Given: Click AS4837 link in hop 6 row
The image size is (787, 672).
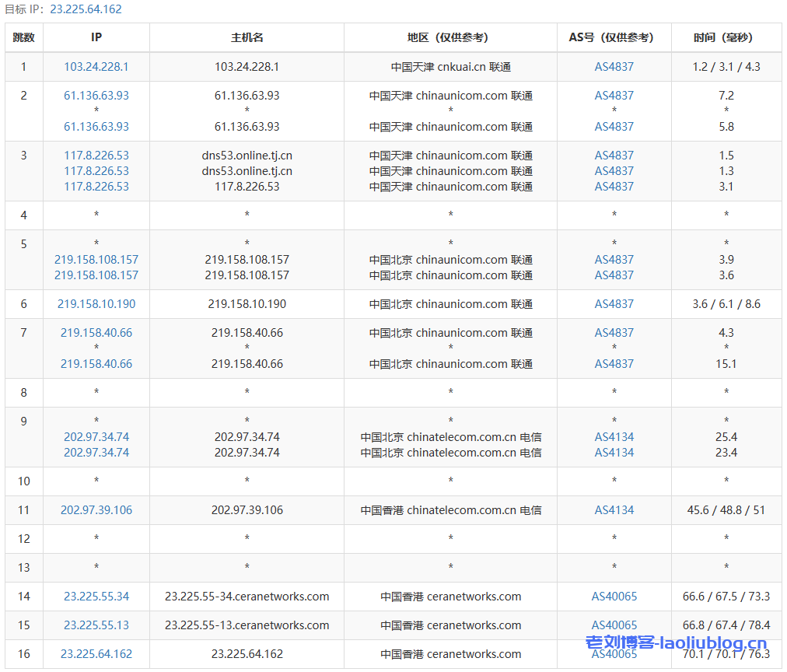Looking at the screenshot, I should pyautogui.click(x=614, y=304).
